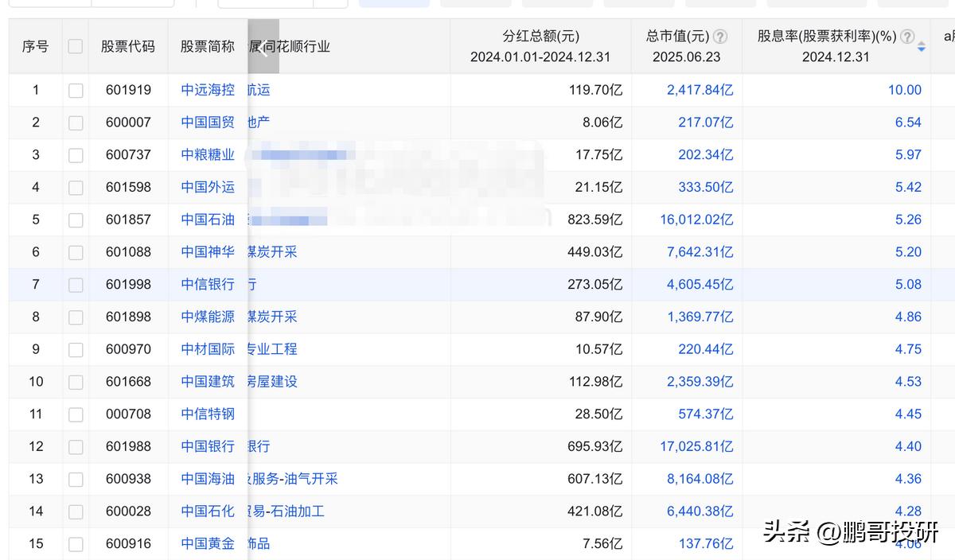Select the checkbox on the 中信银行 row
Image resolution: width=955 pixels, height=560 pixels.
point(76,284)
